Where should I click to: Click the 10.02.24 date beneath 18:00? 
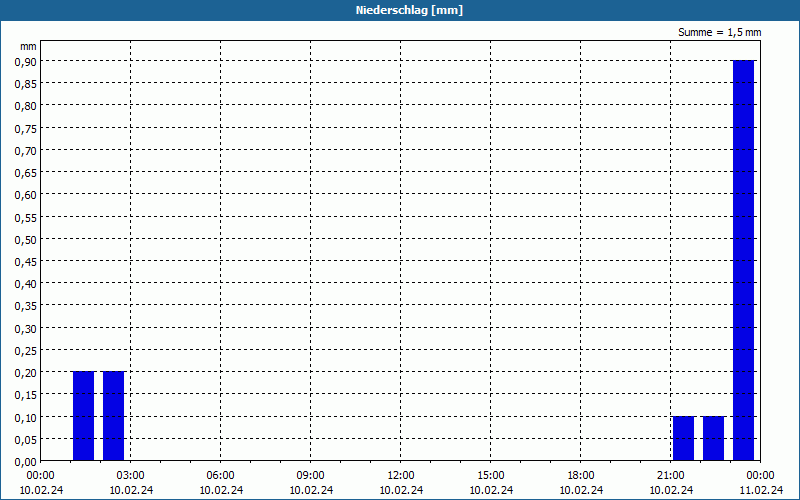pyautogui.click(x=581, y=490)
